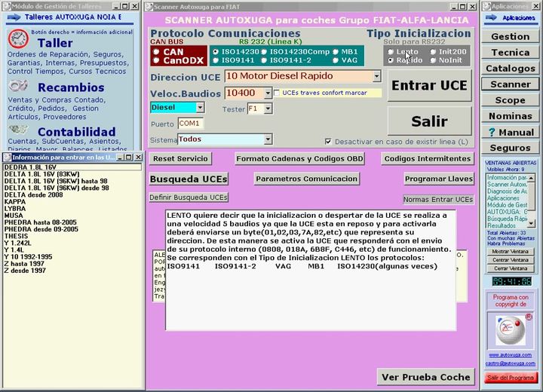
Task: Select the MB1 radio button
Action: [x=335, y=52]
